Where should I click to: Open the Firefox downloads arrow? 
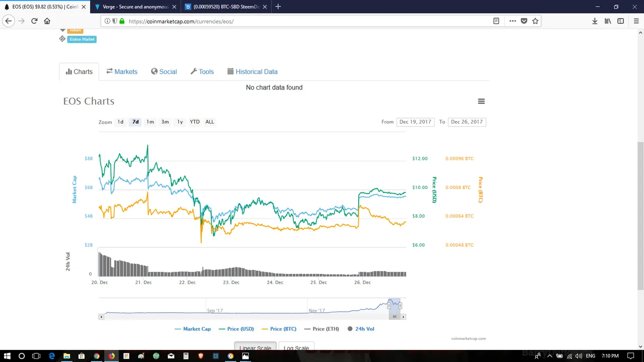(x=595, y=21)
